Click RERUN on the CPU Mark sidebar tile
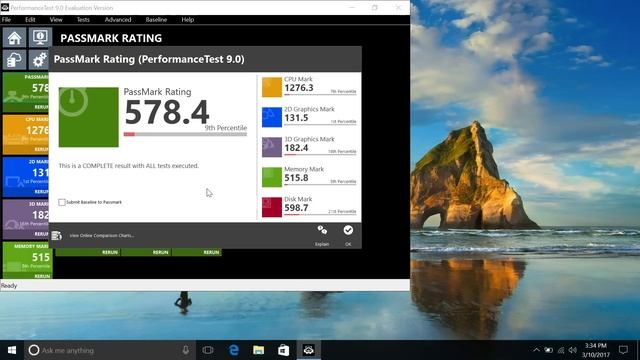 pyautogui.click(x=41, y=149)
